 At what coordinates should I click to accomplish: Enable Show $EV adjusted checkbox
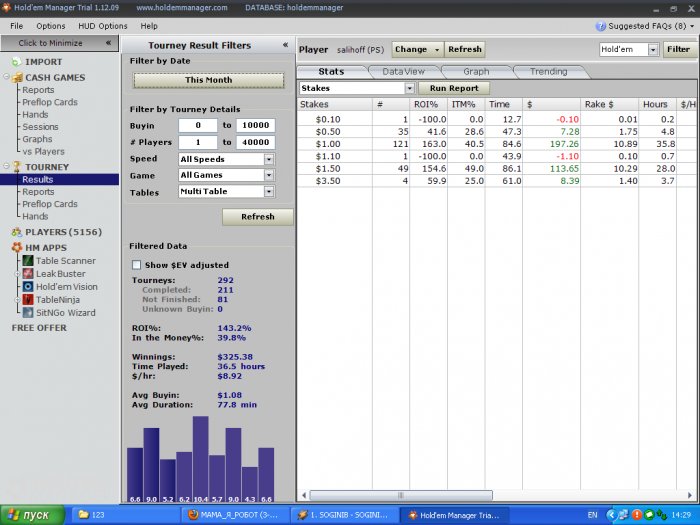[137, 265]
